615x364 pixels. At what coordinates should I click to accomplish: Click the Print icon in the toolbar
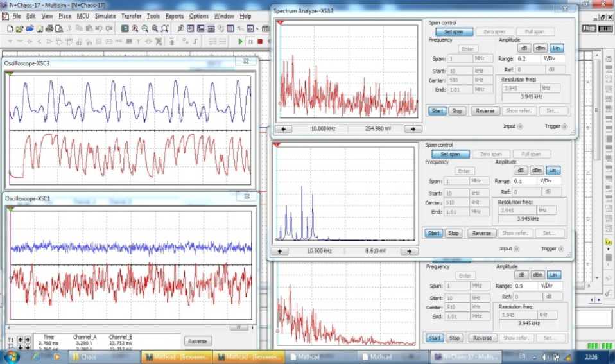pyautogui.click(x=49, y=29)
